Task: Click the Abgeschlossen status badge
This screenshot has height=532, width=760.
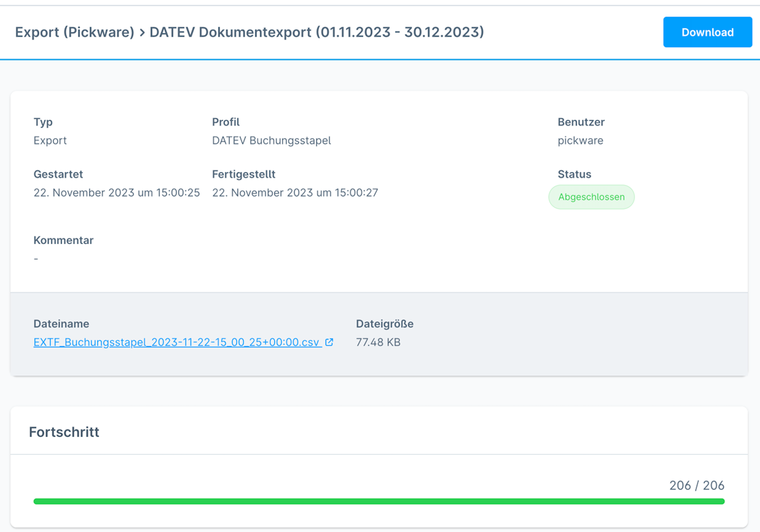Action: click(591, 197)
